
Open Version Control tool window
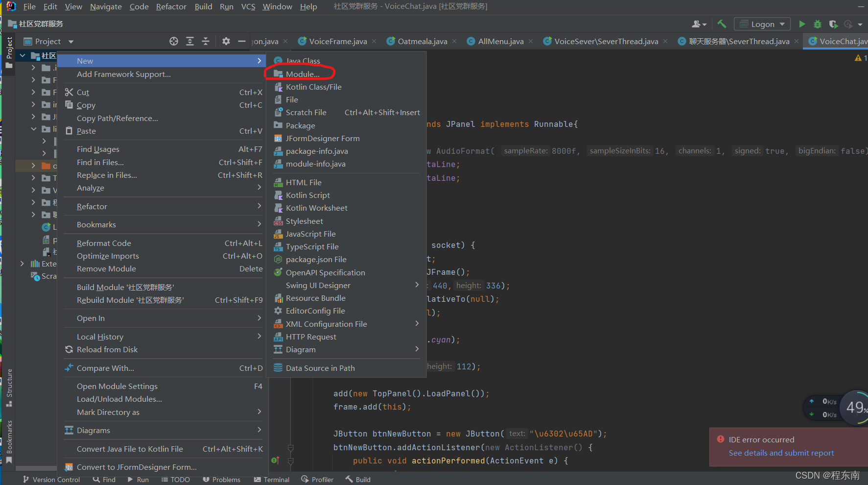[x=51, y=480]
